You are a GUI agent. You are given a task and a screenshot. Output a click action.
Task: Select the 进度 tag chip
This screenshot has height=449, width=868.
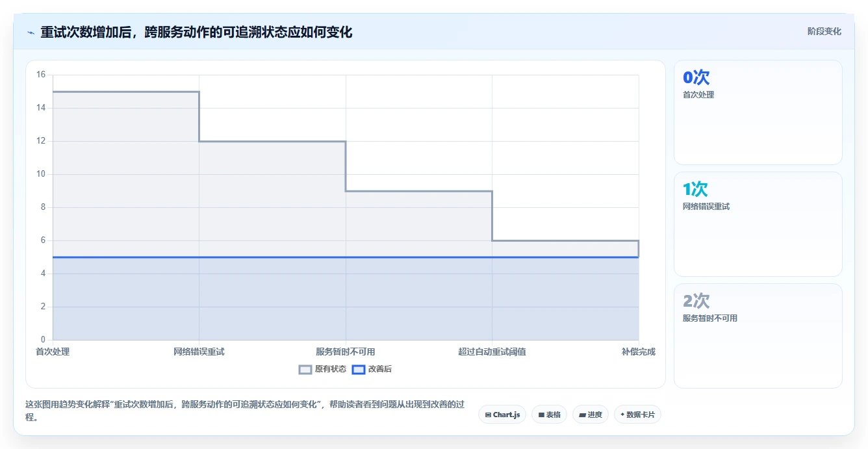coord(590,415)
